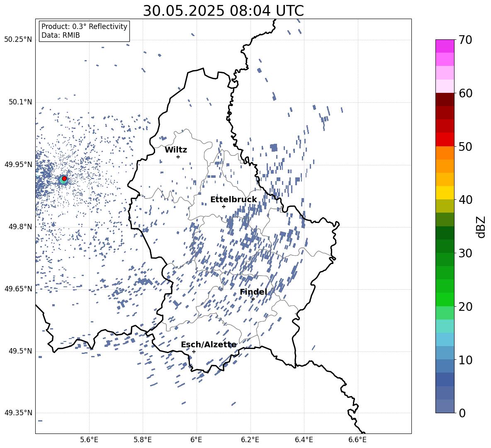The width and height of the screenshot is (491, 448).
Task: Click the 5.8°E longitude label
Action: [143, 440]
